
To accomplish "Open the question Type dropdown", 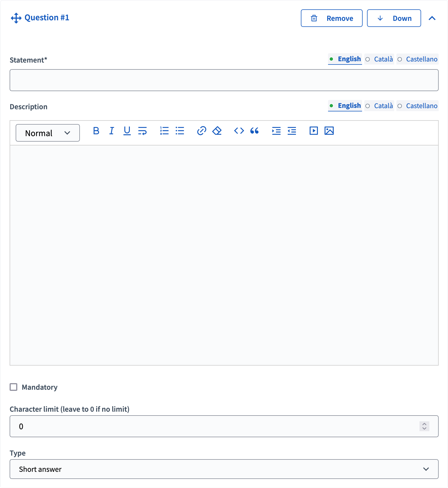I will click(x=224, y=469).
